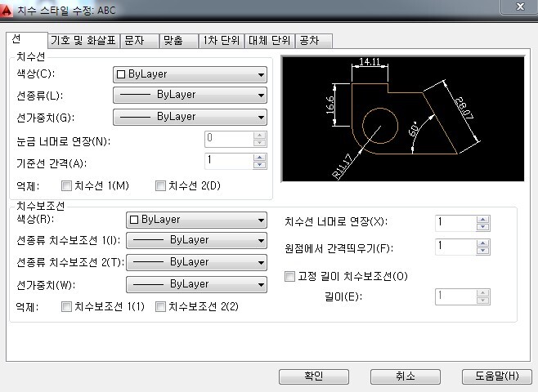
Task: Click the 원점에서 간격띄우기(F) value field
Action: tap(455, 247)
